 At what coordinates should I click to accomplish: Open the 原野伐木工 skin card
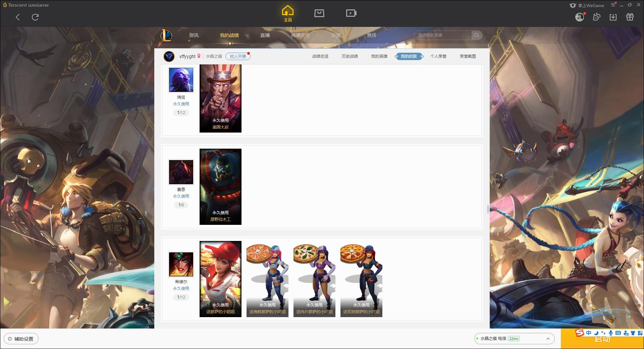tap(220, 187)
